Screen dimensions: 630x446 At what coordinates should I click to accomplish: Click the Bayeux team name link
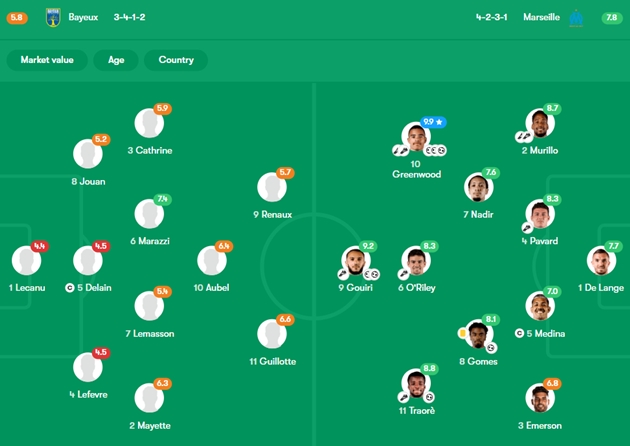pos(83,17)
